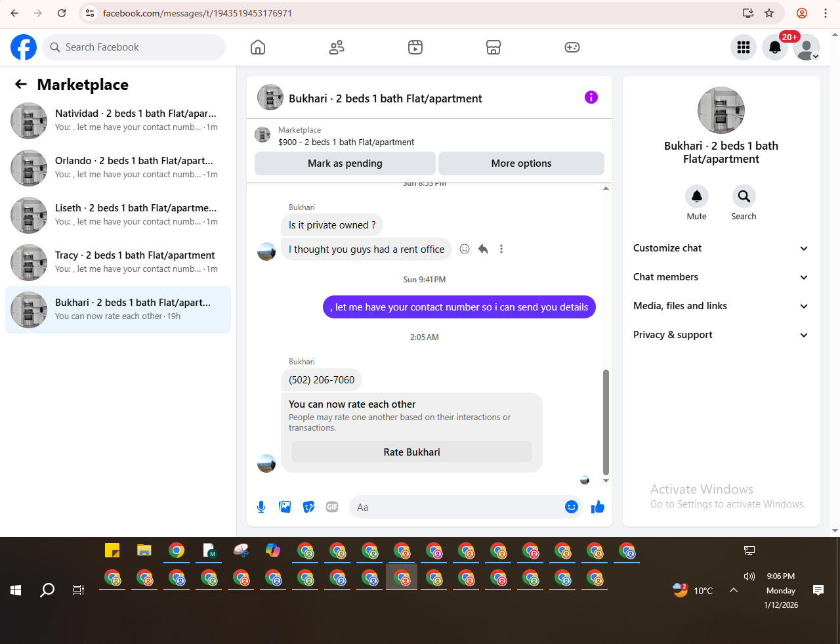The height and width of the screenshot is (644, 840).
Task: Reload the browser page
Action: coord(62,13)
